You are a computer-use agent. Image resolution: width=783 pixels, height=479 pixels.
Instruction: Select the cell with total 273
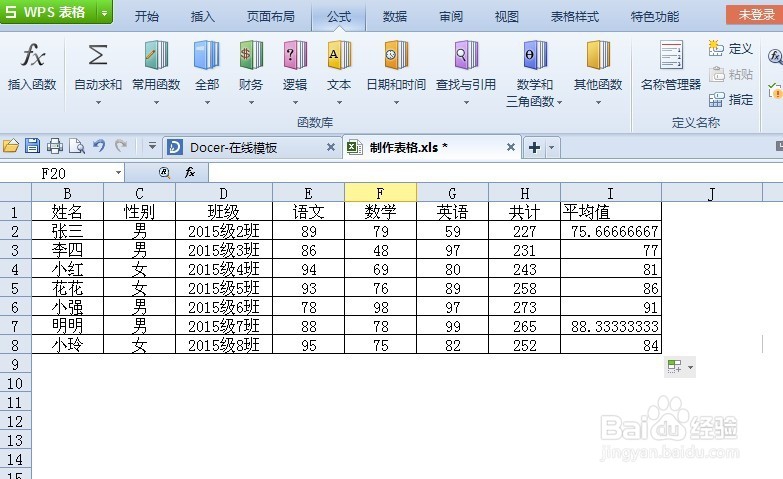[x=524, y=307]
